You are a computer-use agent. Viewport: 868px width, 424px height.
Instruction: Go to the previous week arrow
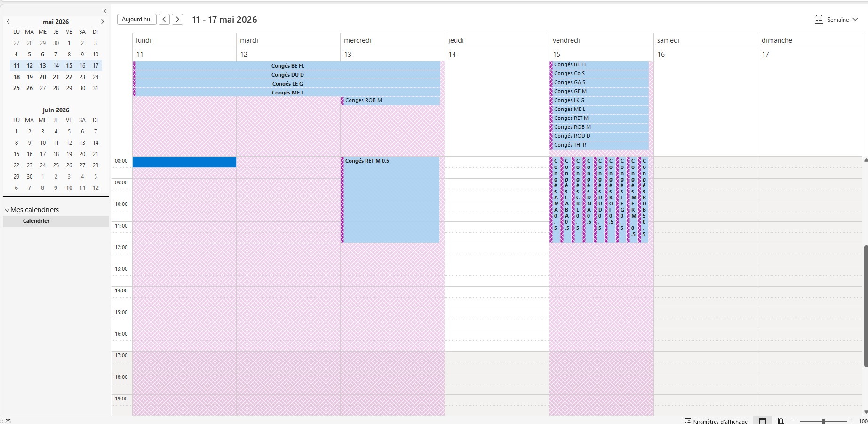(164, 19)
